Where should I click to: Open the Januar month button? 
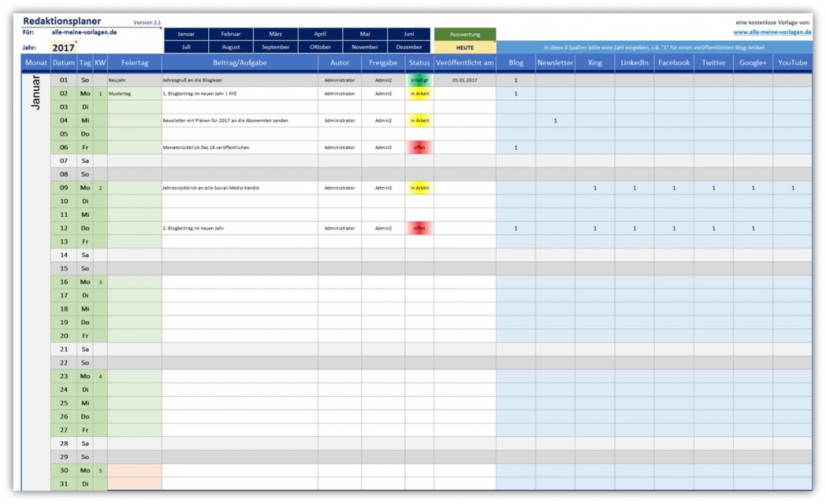point(186,35)
